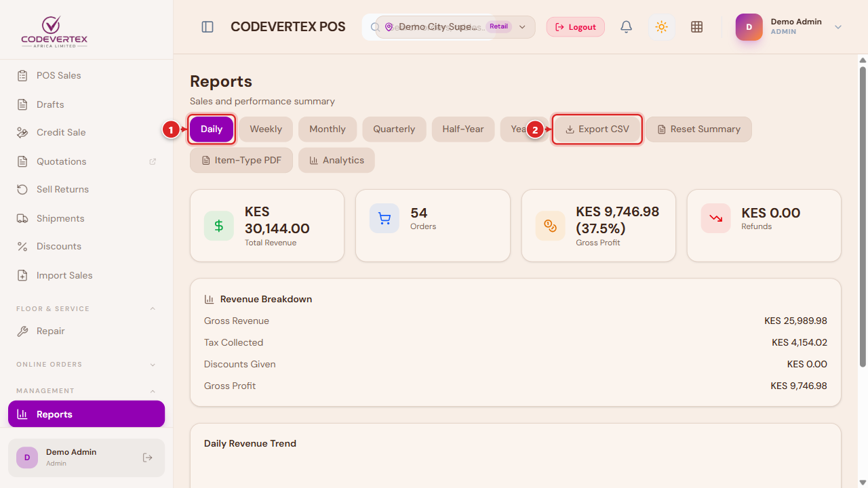868x488 pixels.
Task: Toggle the sidebar panel icon
Action: pos(208,27)
